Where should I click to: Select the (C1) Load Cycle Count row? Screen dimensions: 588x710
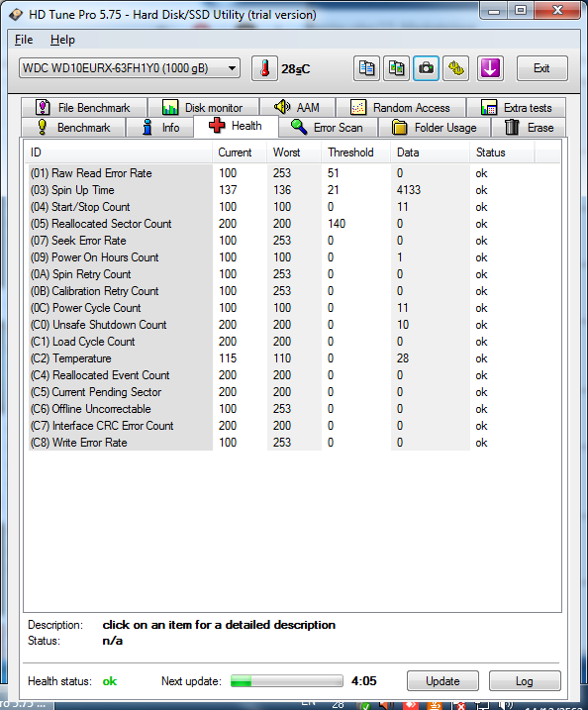(x=294, y=342)
